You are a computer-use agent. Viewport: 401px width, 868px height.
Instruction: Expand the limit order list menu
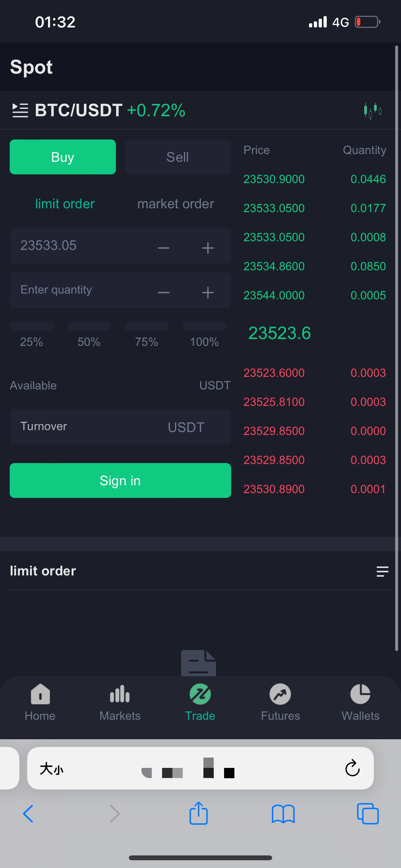(382, 572)
